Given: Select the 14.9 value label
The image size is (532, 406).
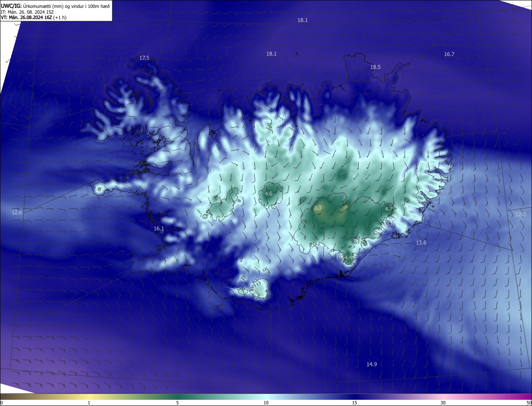Looking at the screenshot, I should tap(372, 364).
